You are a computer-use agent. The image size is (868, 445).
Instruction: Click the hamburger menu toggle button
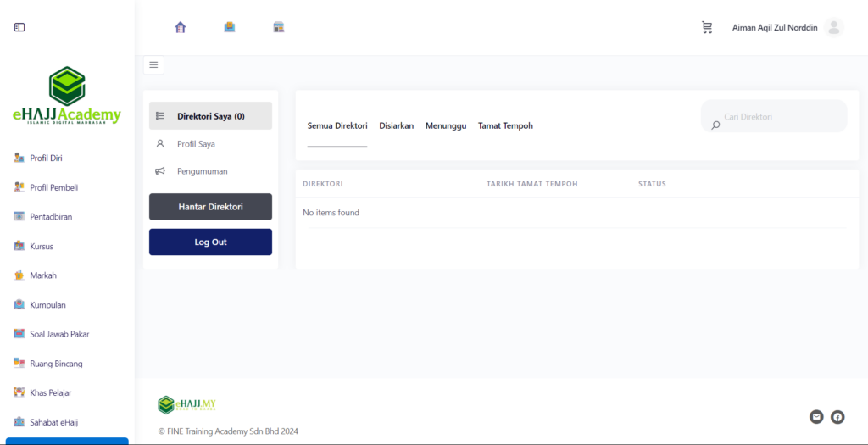tap(153, 64)
